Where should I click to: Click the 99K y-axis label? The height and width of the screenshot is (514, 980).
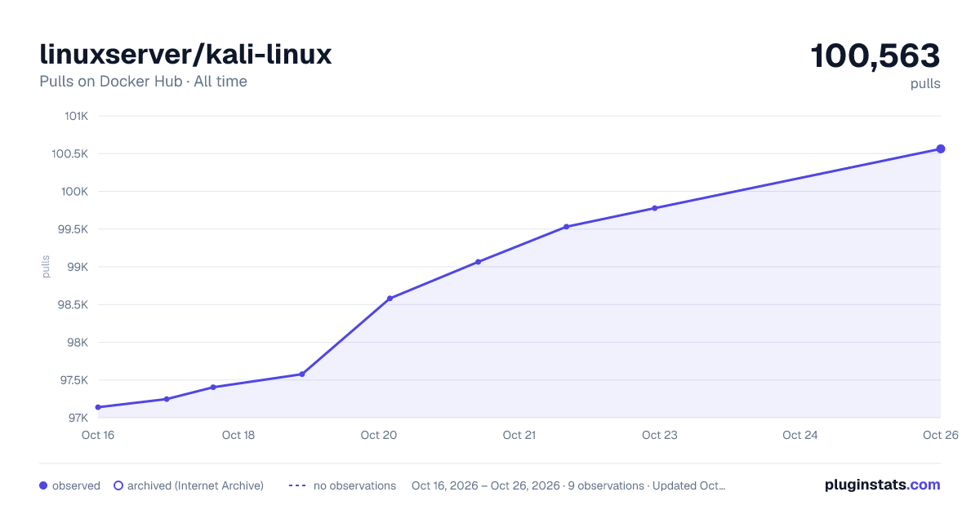(78, 267)
